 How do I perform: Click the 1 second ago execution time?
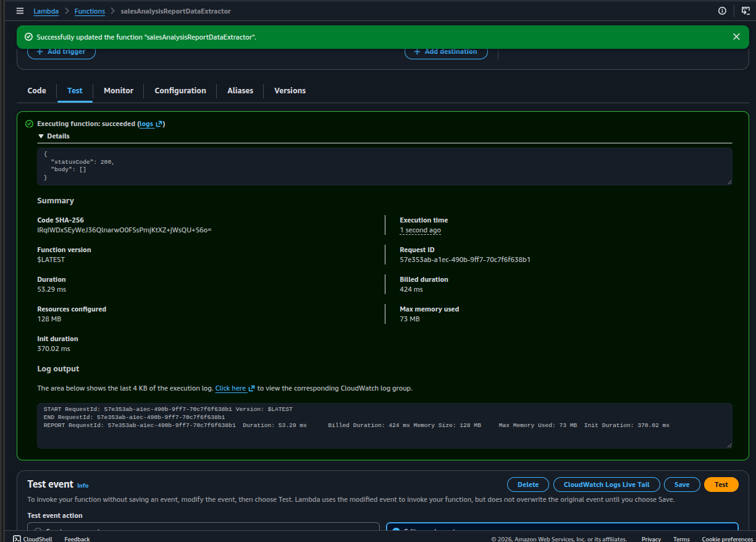(x=420, y=230)
